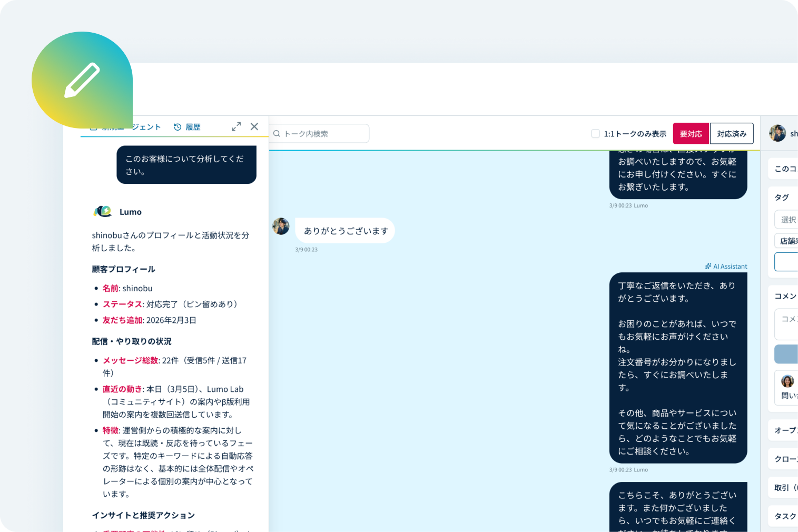
Task: Click the AI Assistant sparkle icon above the reply
Action: pyautogui.click(x=707, y=266)
